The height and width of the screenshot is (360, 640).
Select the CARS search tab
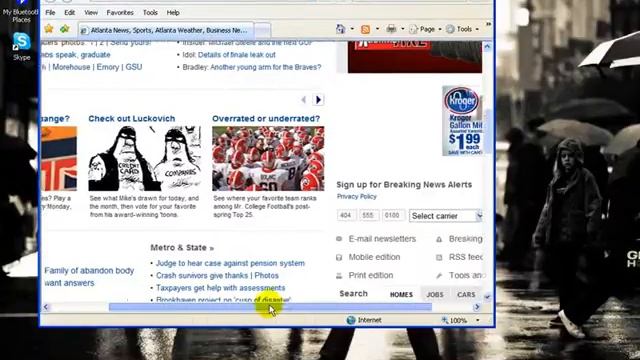[466, 294]
